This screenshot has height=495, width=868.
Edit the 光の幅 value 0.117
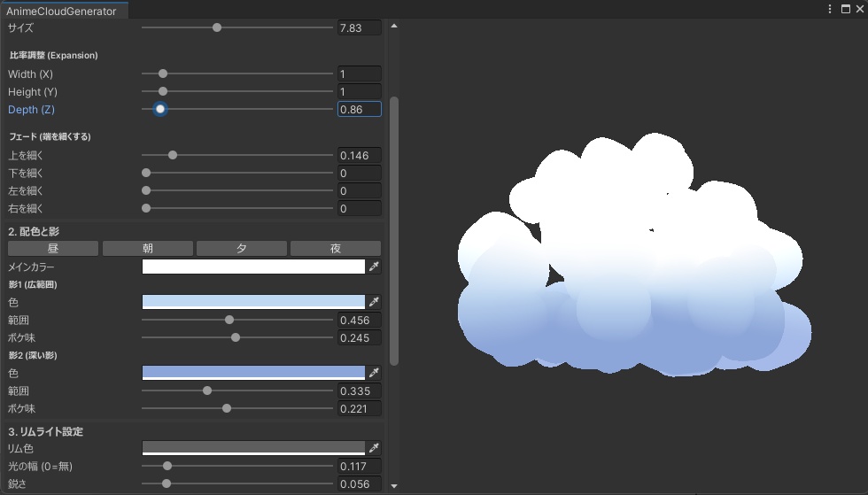(x=360, y=466)
